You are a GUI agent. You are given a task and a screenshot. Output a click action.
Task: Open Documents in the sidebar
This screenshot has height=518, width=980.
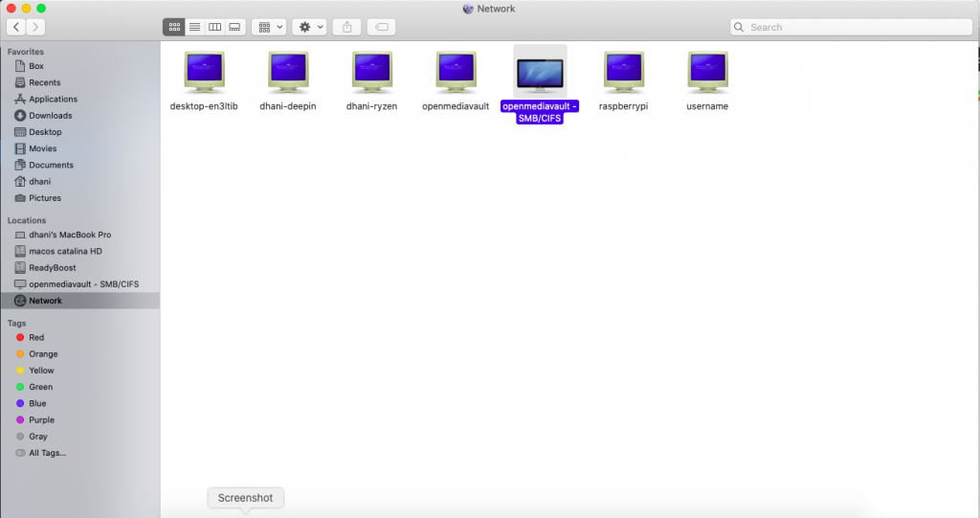(x=80, y=165)
